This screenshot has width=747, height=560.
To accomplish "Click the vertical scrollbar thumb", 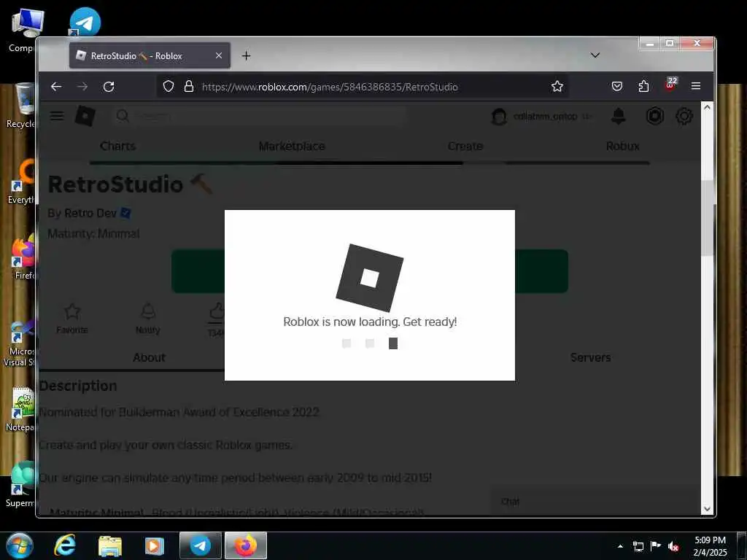I will [707, 218].
